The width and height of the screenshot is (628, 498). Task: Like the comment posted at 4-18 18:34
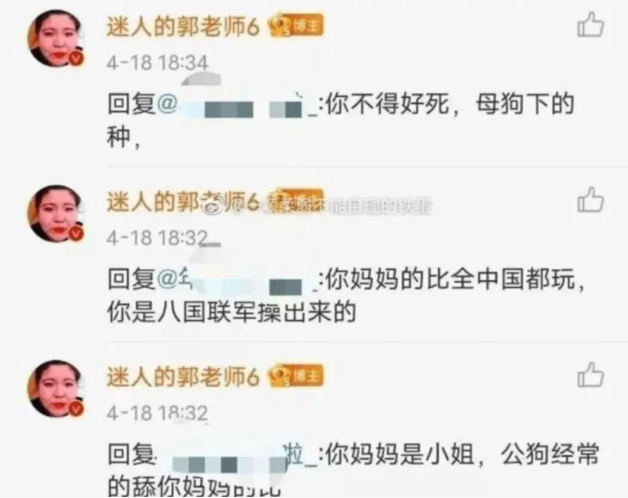[x=590, y=25]
